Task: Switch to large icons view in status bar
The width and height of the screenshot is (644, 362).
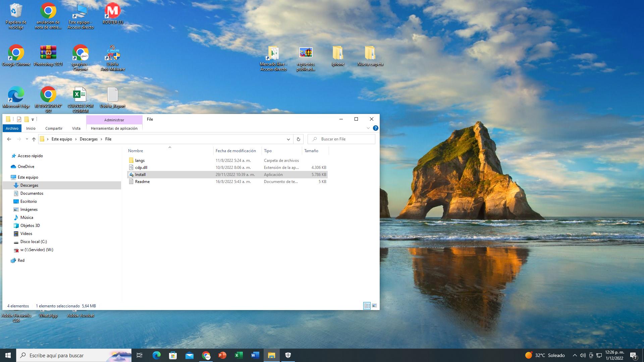Action: click(x=374, y=306)
